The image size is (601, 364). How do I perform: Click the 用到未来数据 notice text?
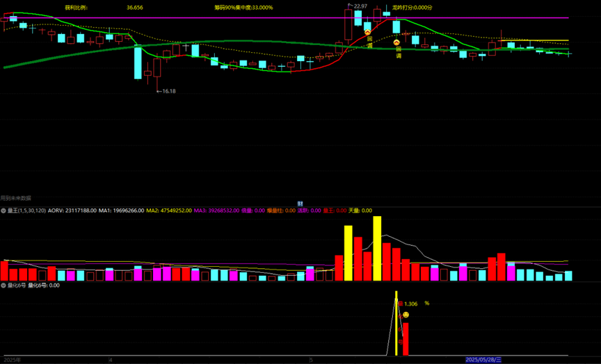coord(16,198)
